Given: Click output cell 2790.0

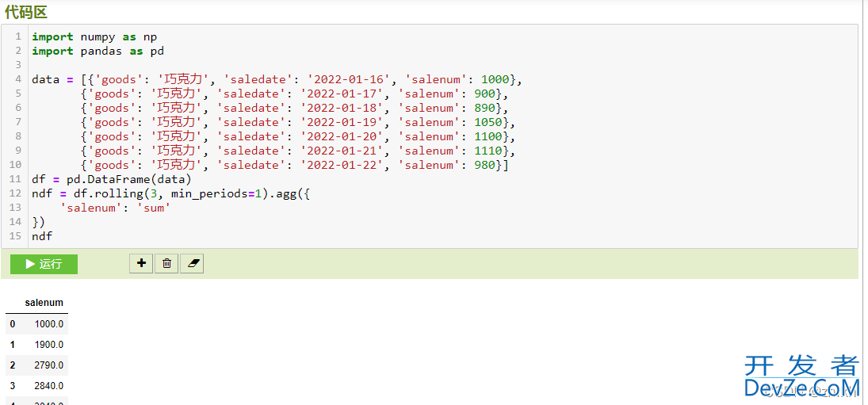Looking at the screenshot, I should 48,365.
